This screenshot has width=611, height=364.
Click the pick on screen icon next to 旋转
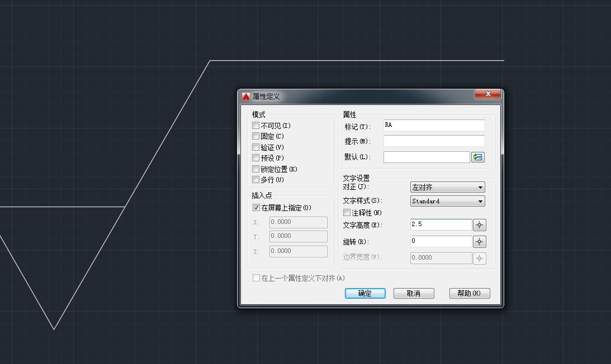(479, 241)
